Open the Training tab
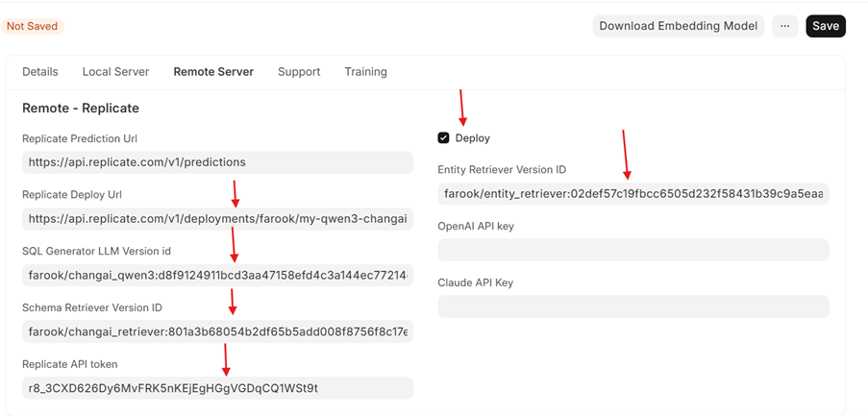 point(365,72)
